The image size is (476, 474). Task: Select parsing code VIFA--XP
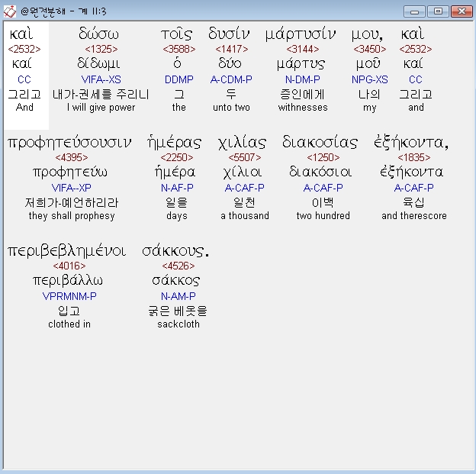[72, 188]
